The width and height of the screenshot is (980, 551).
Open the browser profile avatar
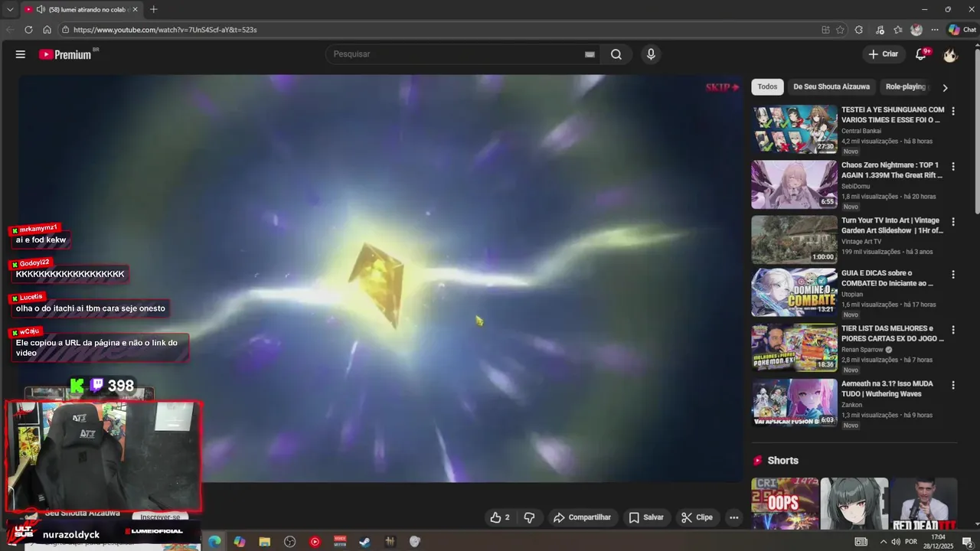coord(916,30)
